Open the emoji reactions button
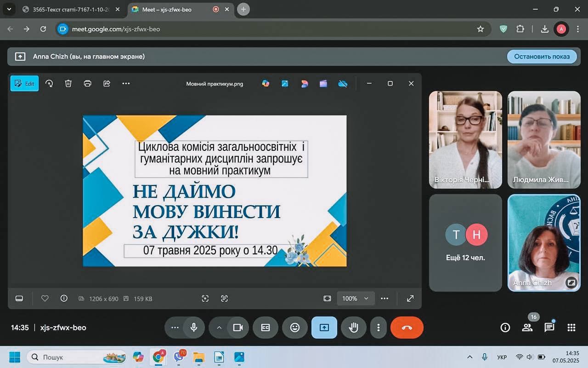Screen dimensions: 588x368 click(x=295, y=328)
